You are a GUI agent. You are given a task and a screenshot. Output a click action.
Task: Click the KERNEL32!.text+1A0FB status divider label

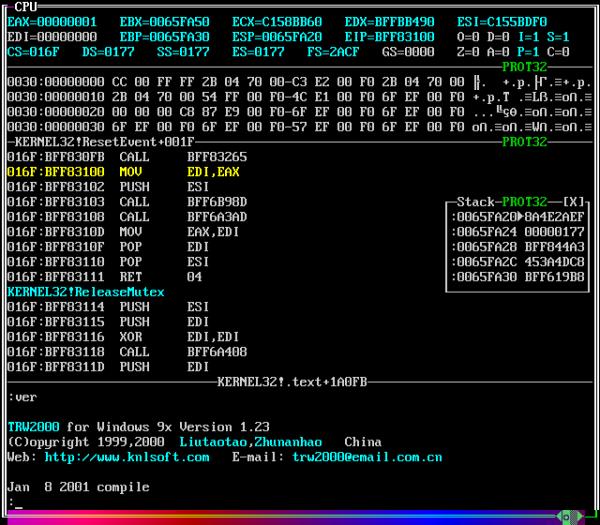pyautogui.click(x=292, y=382)
